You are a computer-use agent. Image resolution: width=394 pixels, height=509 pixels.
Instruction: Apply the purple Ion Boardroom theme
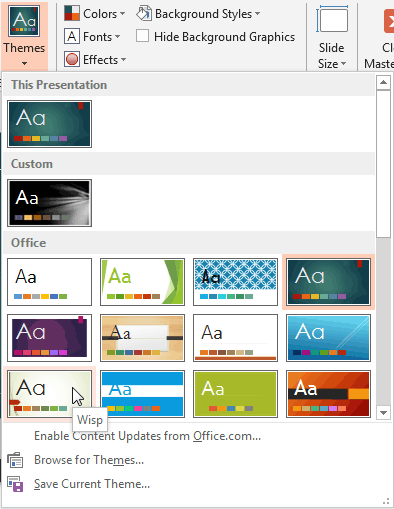coord(49,338)
